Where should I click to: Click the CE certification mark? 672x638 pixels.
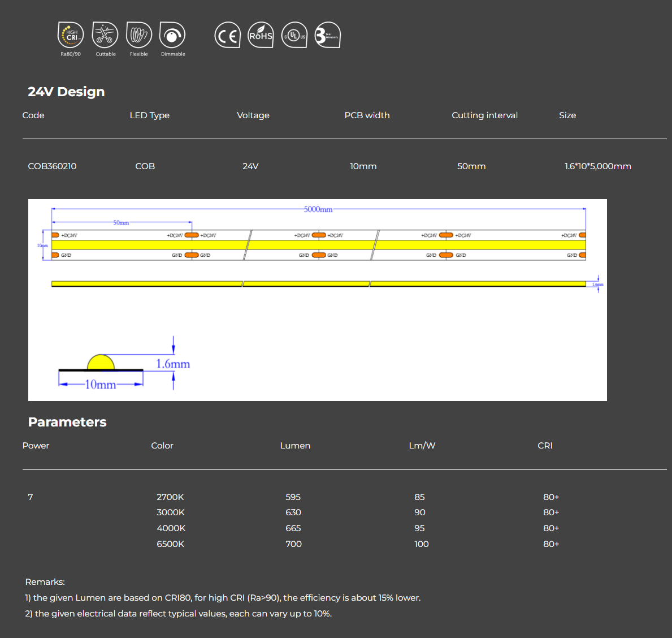(228, 35)
